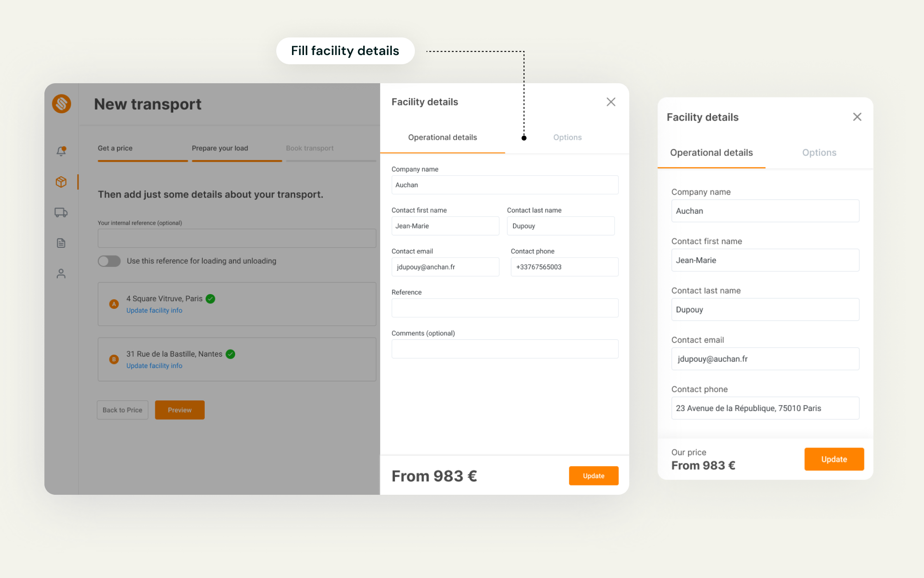Viewport: 924px width, 578px height.
Task: Click the Reference input field
Action: 505,308
